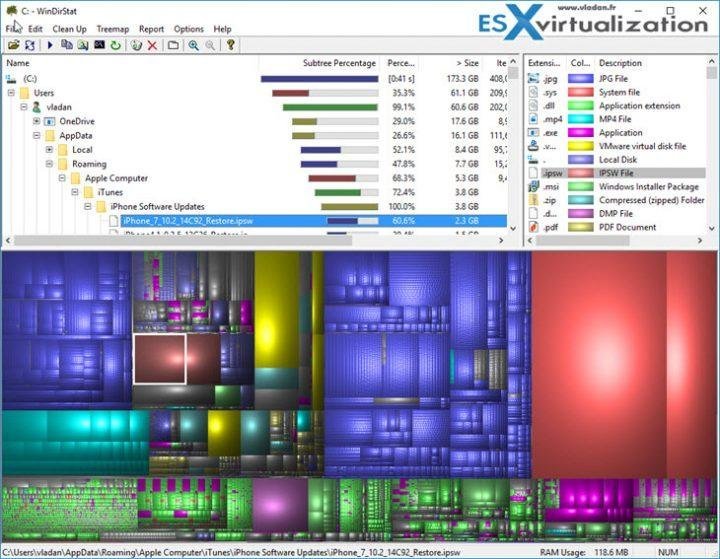
Task: Collapse the iTunes folder node
Action: point(74,192)
